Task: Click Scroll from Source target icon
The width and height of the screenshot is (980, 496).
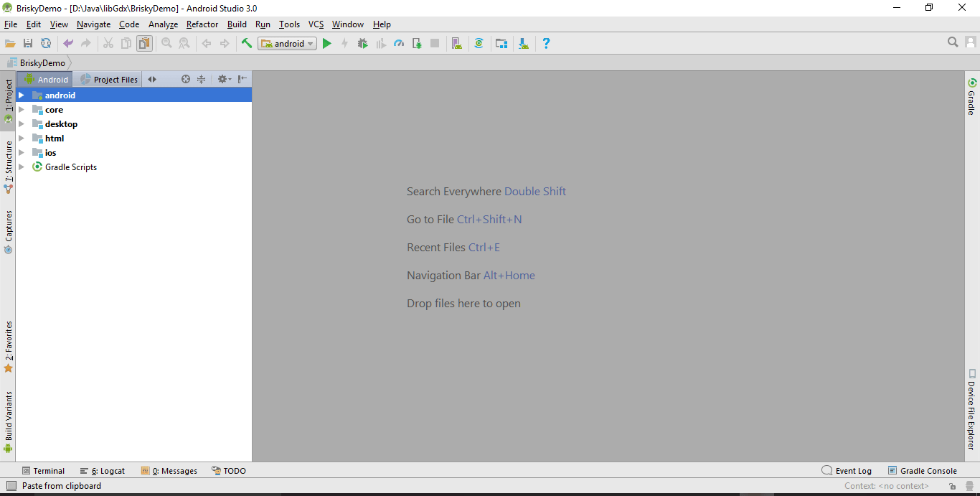Action: click(186, 80)
